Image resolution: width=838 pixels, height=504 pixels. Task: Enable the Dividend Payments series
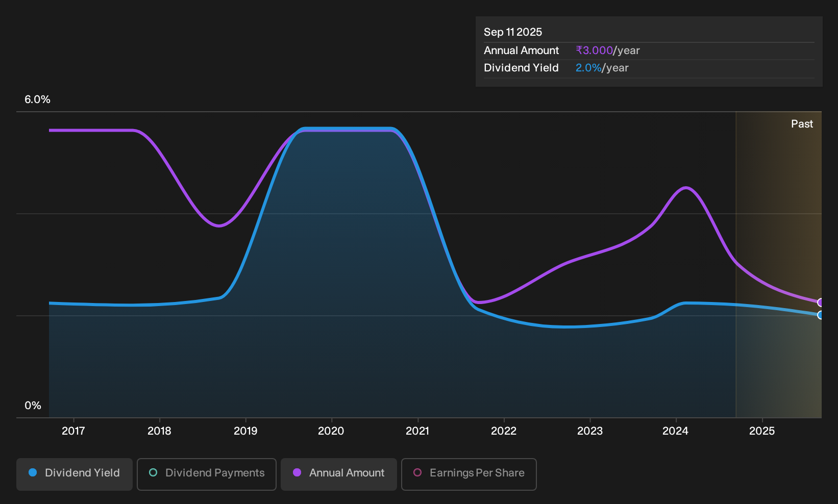click(x=207, y=474)
